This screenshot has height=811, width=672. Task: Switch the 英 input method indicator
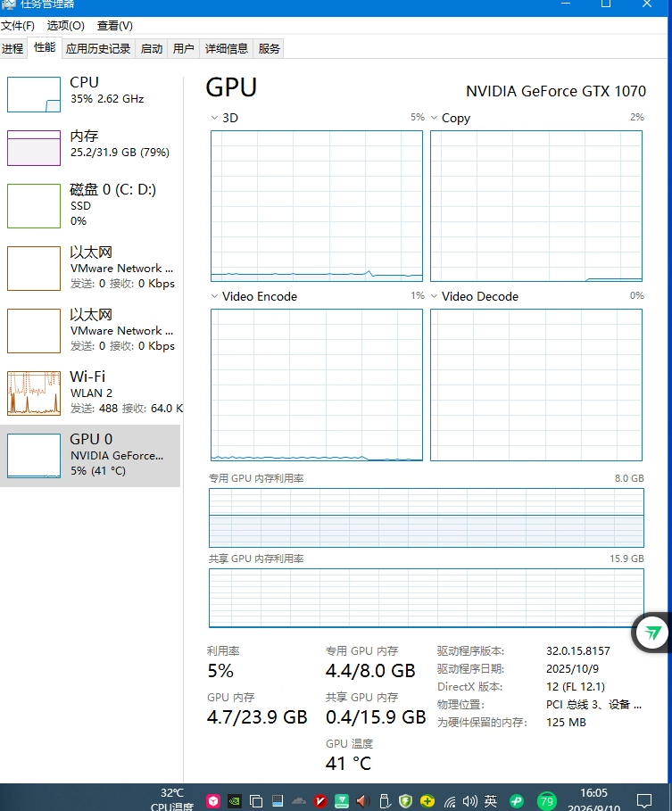tap(491, 801)
